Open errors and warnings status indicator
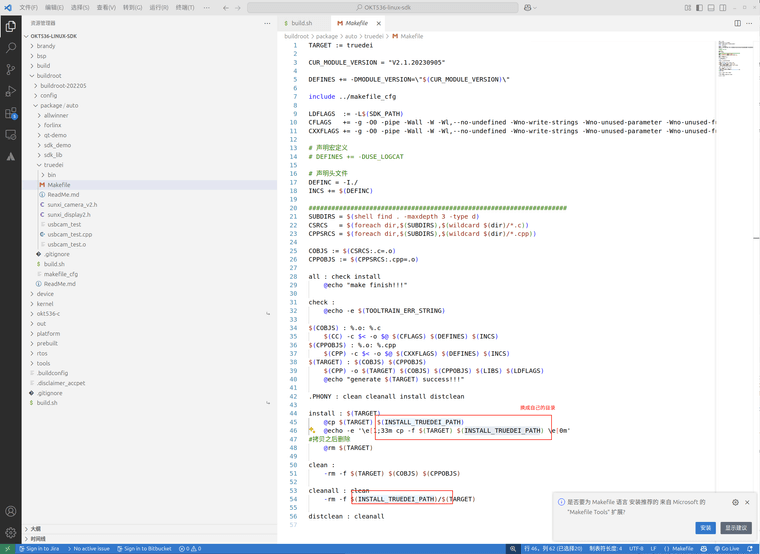The width and height of the screenshot is (760, 554). click(x=190, y=549)
